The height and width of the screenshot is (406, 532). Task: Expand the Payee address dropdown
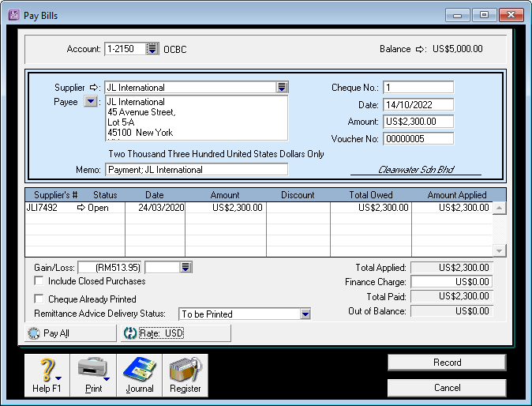91,102
